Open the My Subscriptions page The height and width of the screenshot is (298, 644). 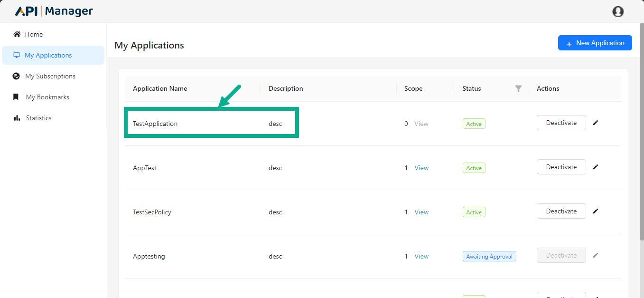coord(50,76)
